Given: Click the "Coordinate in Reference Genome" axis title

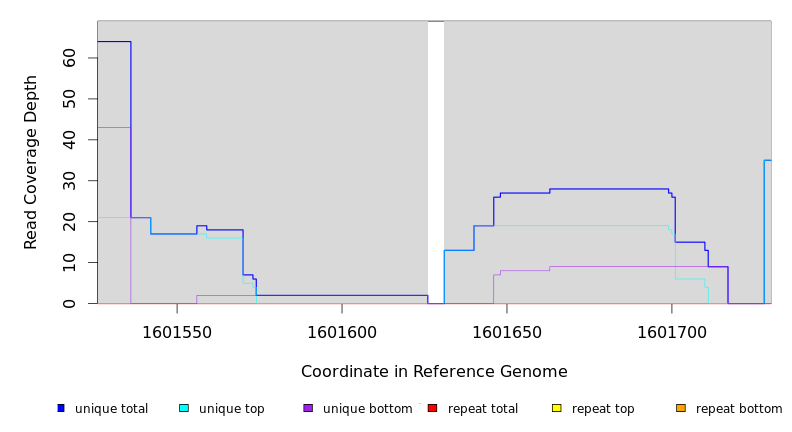Looking at the screenshot, I should pos(434,372).
